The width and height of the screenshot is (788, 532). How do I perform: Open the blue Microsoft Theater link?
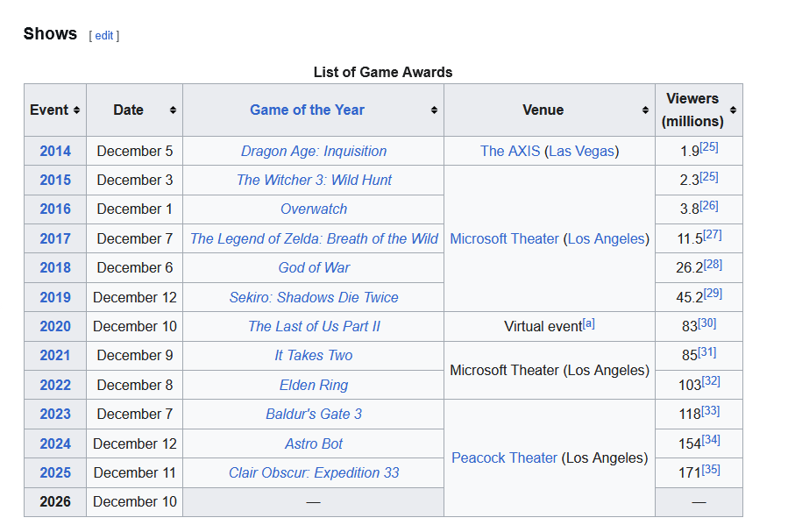504,238
